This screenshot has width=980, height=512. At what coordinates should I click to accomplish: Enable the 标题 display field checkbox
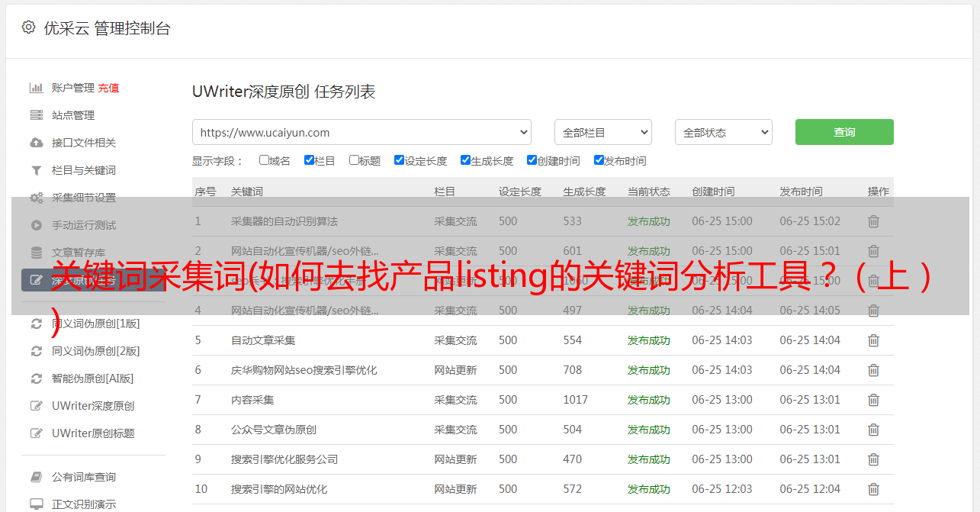pyautogui.click(x=354, y=160)
